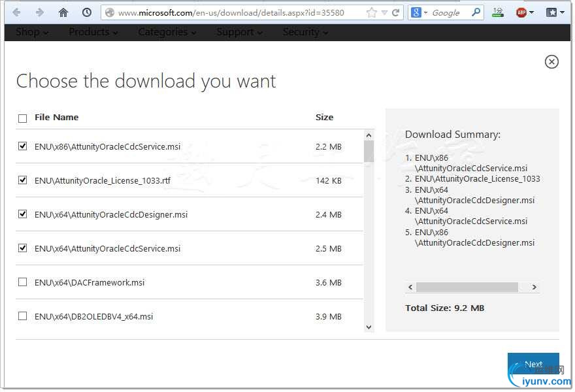Check ENU\x64\DB2OLEDBV4_x64.msi
The height and width of the screenshot is (392, 575).
pos(22,316)
